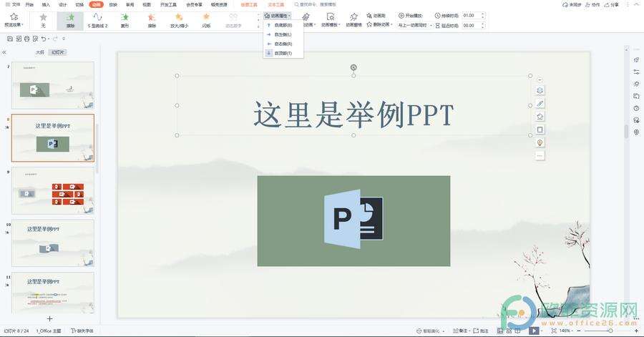Viewport: 644px width, 337px height.
Task: Switch to the 开发工具 developer tools tab
Action: click(x=168, y=4)
